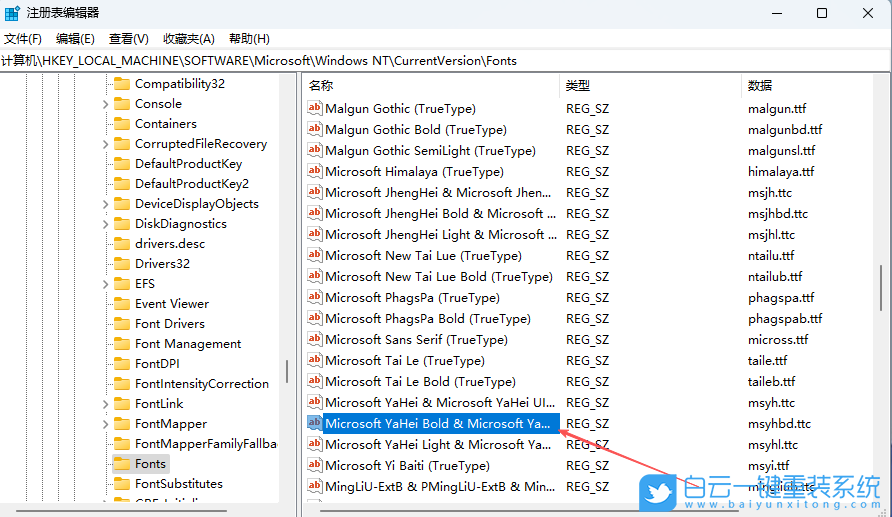Select the DefaultProductKey folder icon
892x517 pixels.
pos(122,164)
